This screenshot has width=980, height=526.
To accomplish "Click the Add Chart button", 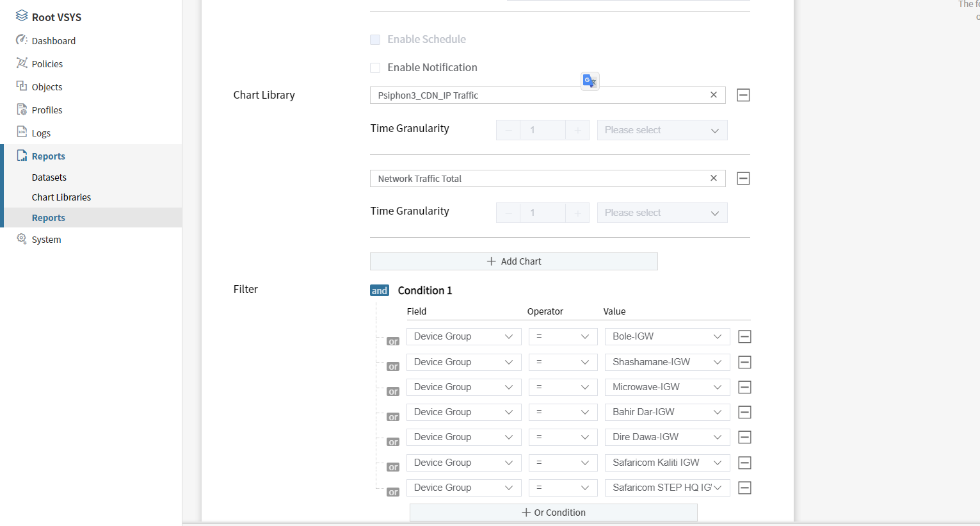I will [513, 261].
